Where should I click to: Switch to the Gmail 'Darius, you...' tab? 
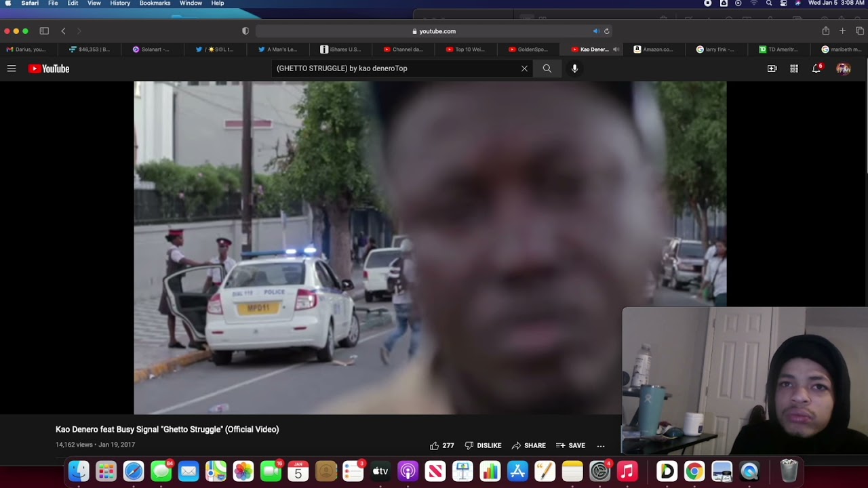tap(27, 49)
